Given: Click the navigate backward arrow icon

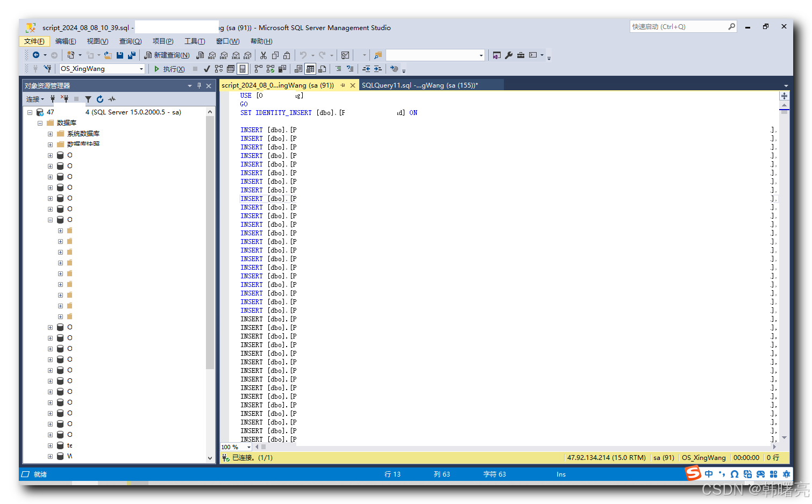Looking at the screenshot, I should 35,55.
